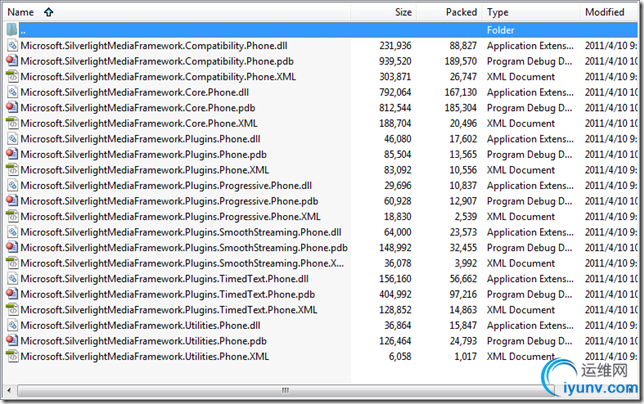
Task: Click the icon of Plugins.Progressive.Phone.dll
Action: 12,186
